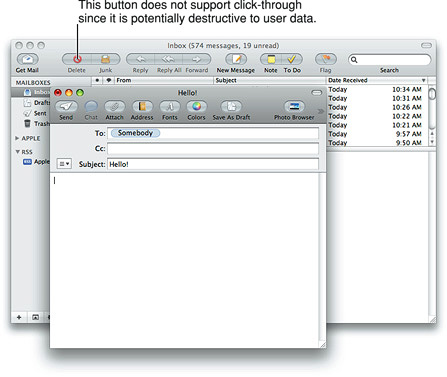Close the Hello! compose window
Viewport: 447px width, 377px height.
pyautogui.click(x=58, y=93)
